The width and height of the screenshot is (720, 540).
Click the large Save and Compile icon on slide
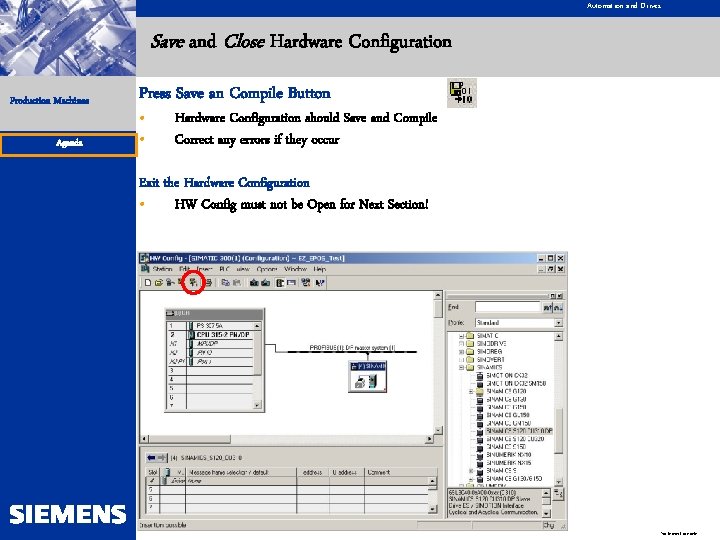coord(461,93)
